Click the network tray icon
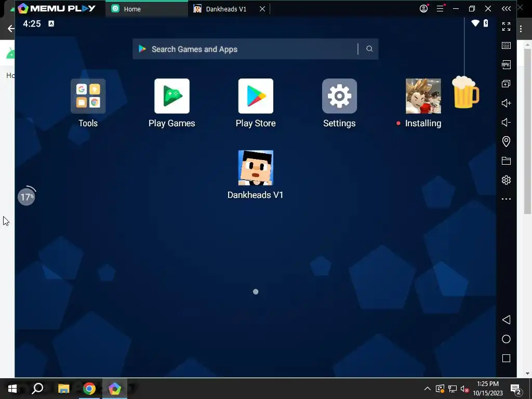 coord(453,389)
